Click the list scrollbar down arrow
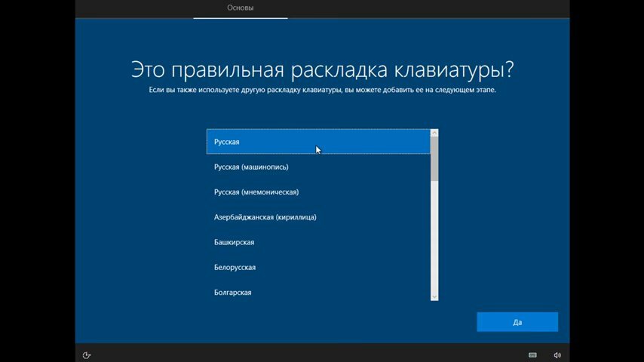644x362 pixels. tap(434, 296)
